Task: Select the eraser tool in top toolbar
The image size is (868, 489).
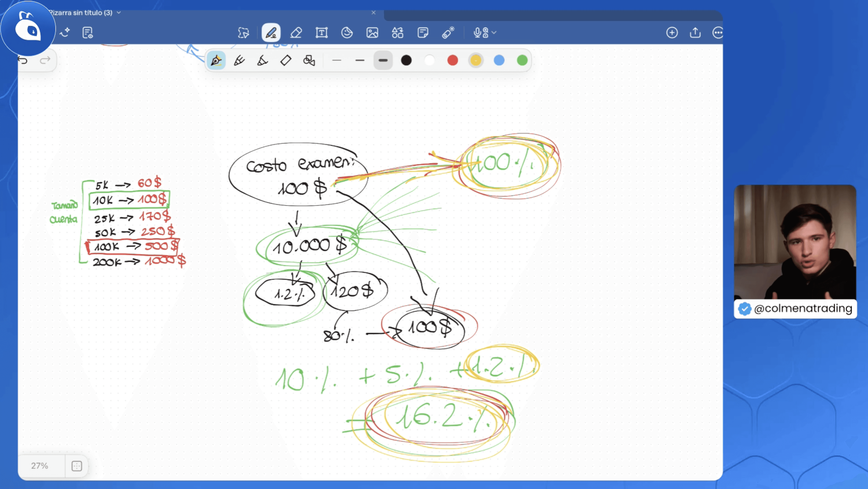Action: (x=296, y=33)
